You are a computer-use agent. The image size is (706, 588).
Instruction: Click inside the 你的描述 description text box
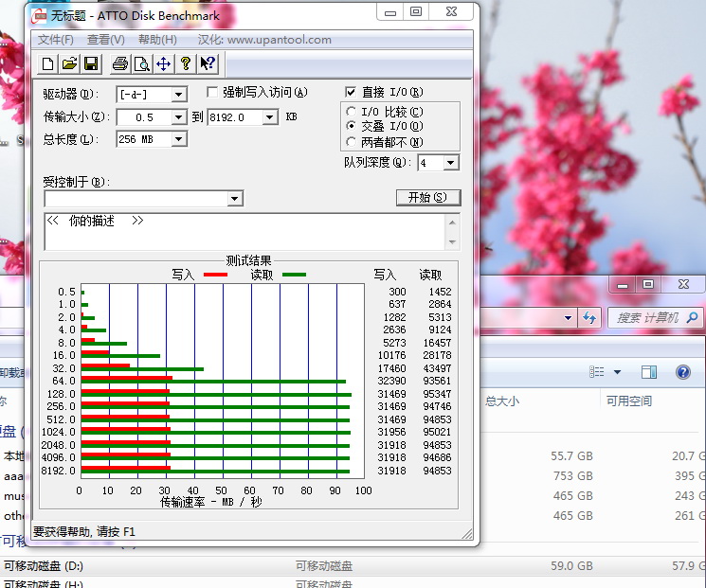click(245, 232)
